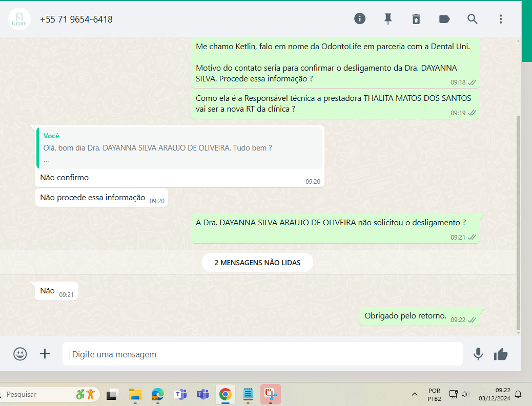The height and width of the screenshot is (406, 532).
Task: Show hidden tray icons chevron
Action: click(414, 394)
